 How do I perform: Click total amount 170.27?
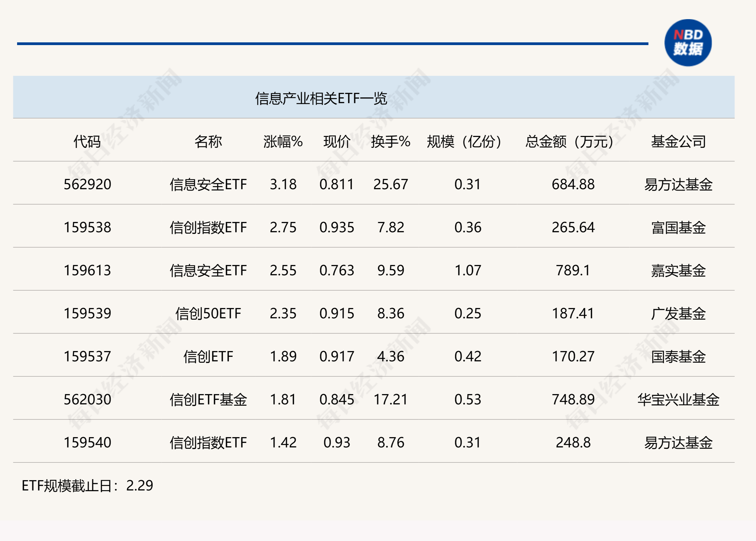pyautogui.click(x=573, y=357)
